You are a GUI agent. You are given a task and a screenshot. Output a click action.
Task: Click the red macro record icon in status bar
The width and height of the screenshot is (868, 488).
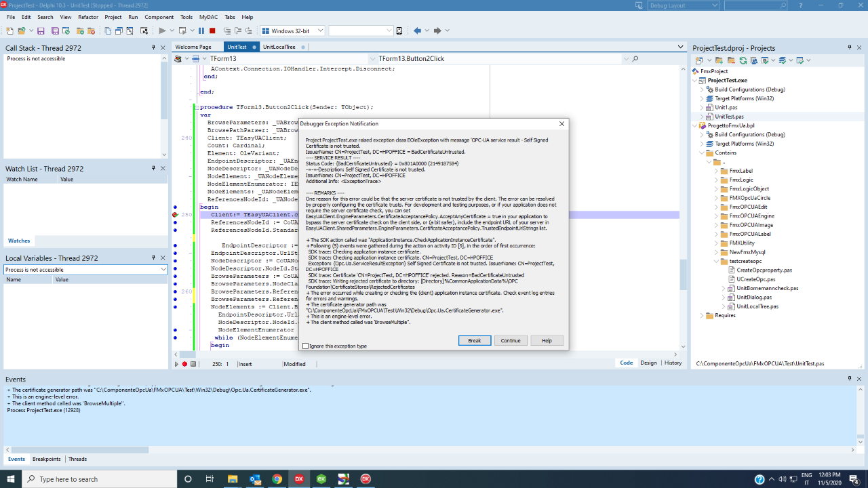[x=184, y=364]
